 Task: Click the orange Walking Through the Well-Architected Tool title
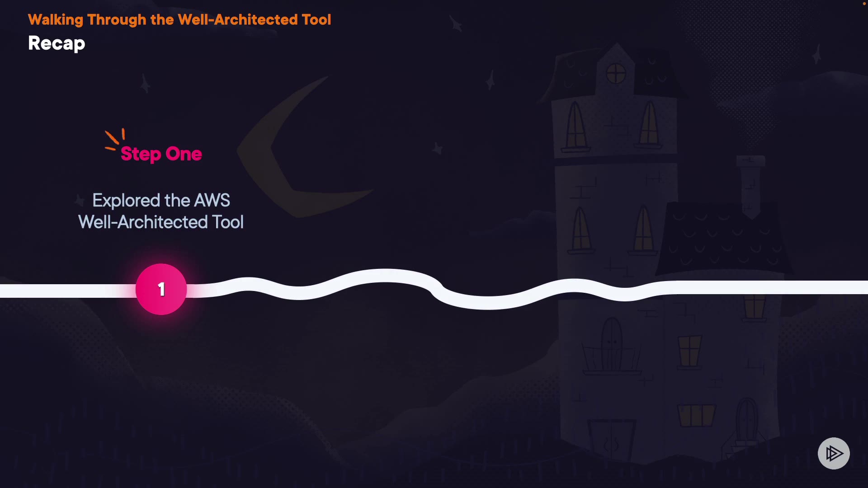point(179,19)
